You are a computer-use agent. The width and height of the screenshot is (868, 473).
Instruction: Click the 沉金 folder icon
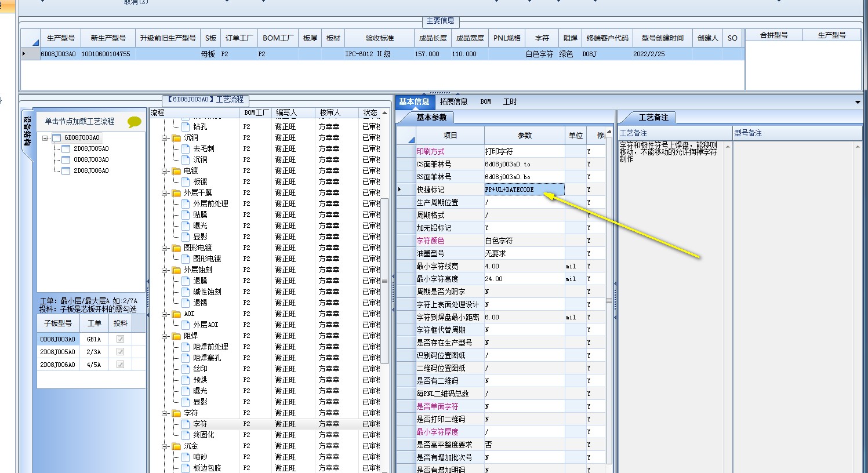pyautogui.click(x=177, y=446)
